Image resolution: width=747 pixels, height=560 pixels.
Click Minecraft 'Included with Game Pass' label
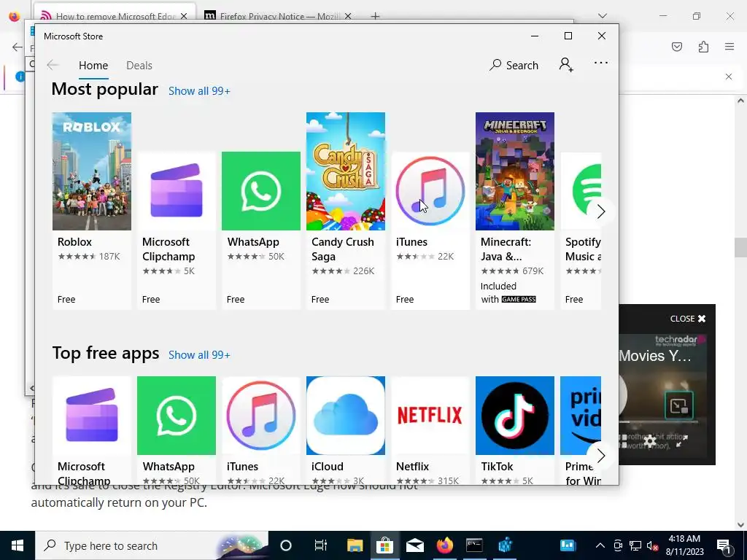[x=508, y=292]
